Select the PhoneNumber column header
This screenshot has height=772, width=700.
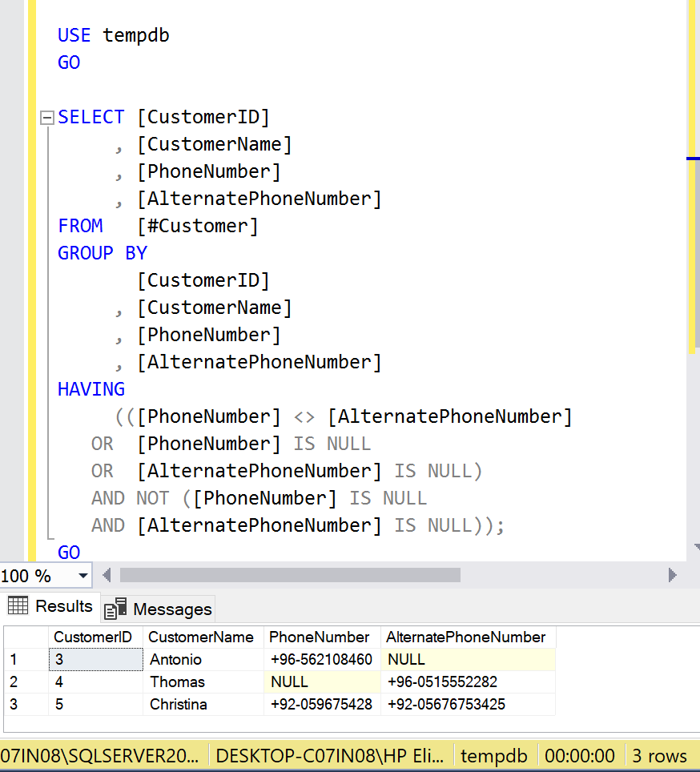319,637
